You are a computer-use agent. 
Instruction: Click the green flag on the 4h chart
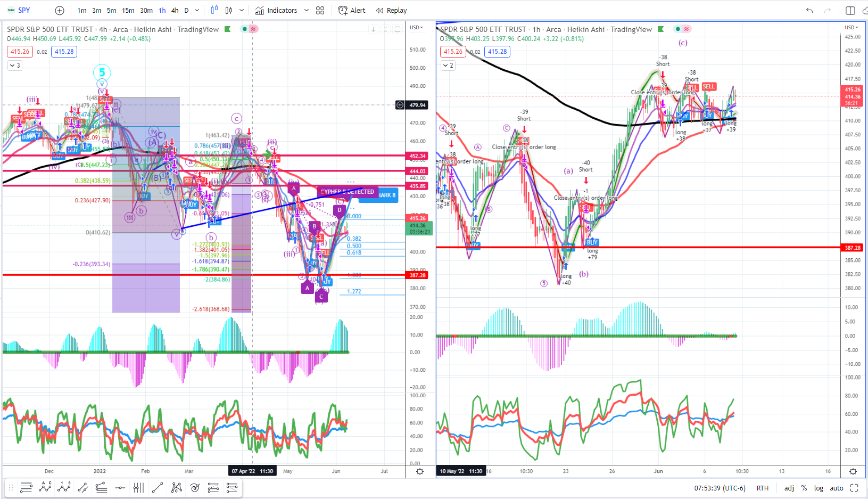coord(228,29)
